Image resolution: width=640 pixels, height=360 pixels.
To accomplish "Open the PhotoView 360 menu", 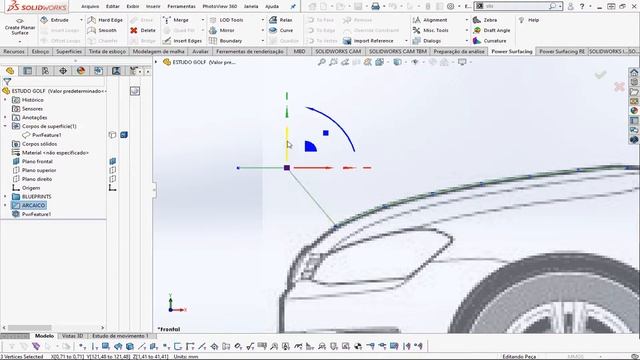I will point(220,6).
